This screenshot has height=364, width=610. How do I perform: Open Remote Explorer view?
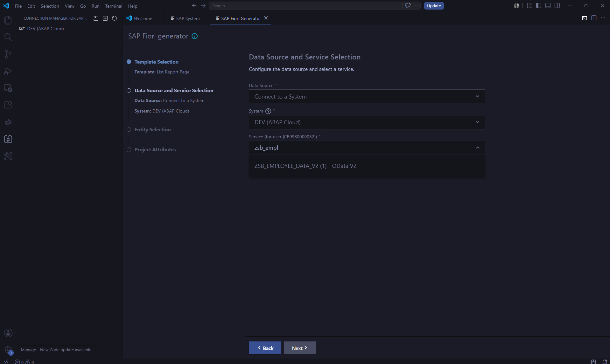pyautogui.click(x=8, y=88)
